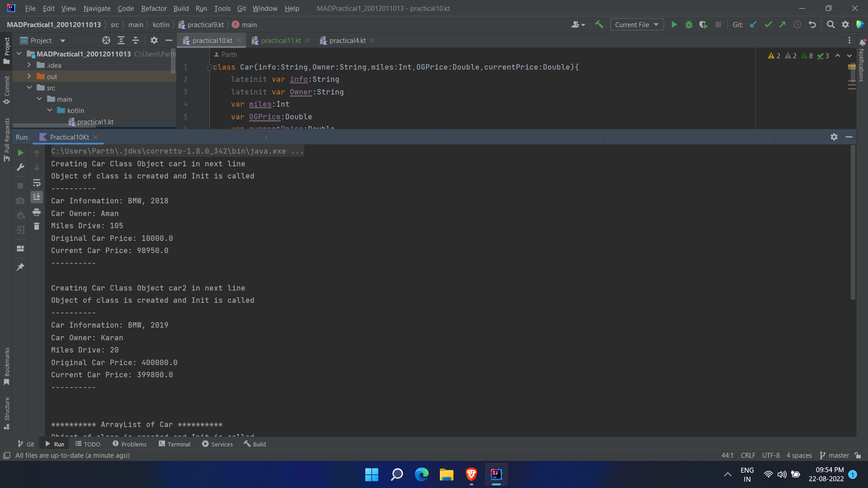Run Practical10 with coverage
This screenshot has height=488, width=868.
(703, 24)
